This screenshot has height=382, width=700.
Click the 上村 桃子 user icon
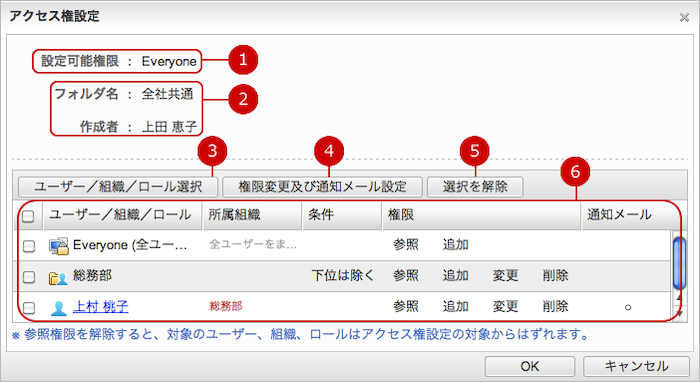pos(58,308)
